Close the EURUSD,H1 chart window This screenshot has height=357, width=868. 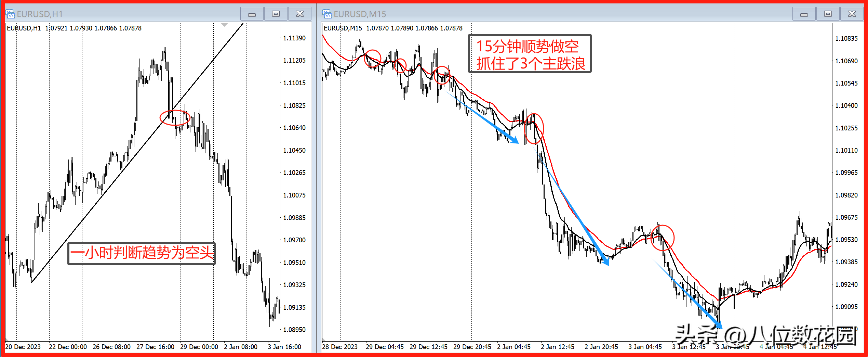pyautogui.click(x=300, y=14)
